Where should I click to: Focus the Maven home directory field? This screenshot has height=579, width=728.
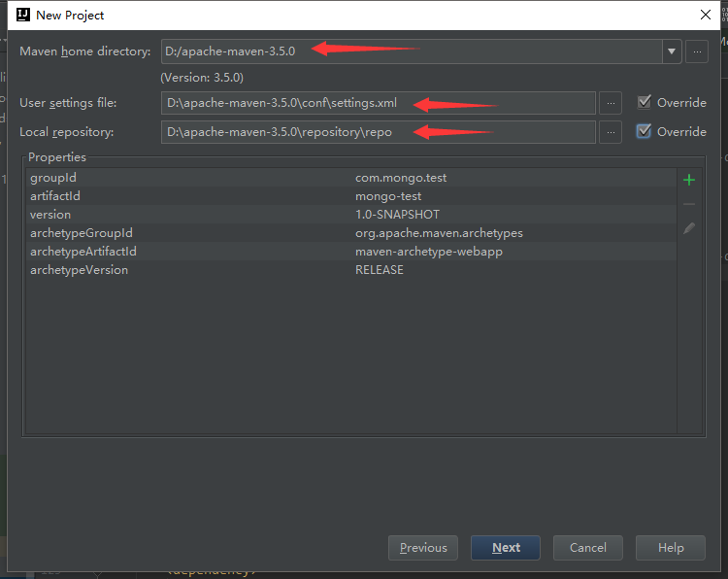coord(412,51)
